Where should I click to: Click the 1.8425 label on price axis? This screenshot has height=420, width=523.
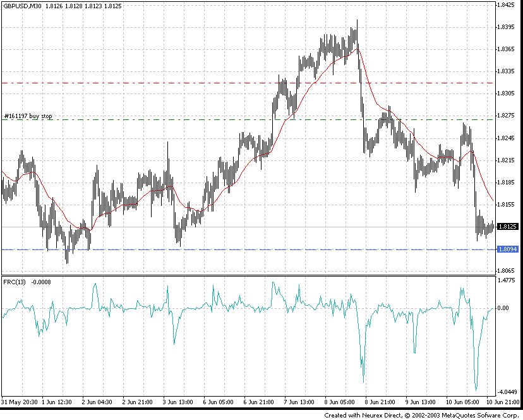tap(508, 5)
